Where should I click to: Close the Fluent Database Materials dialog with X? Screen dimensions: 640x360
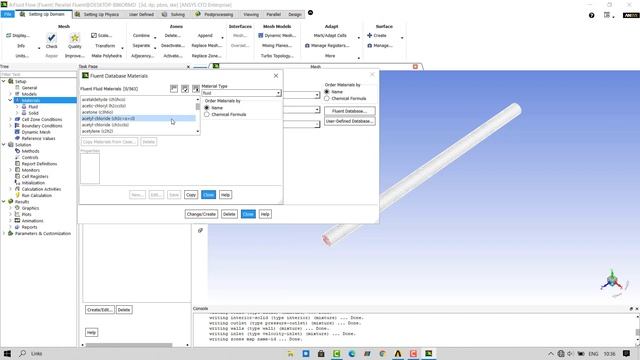tap(276, 76)
